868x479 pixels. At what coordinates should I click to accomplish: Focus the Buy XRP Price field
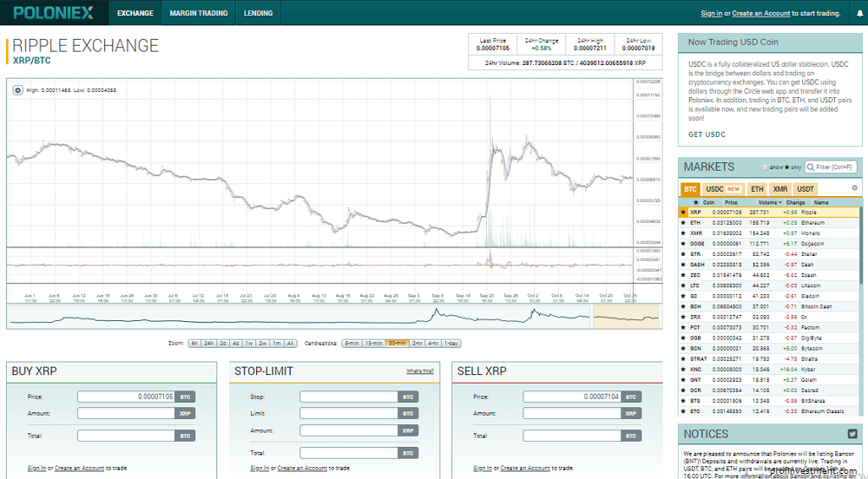(126, 397)
